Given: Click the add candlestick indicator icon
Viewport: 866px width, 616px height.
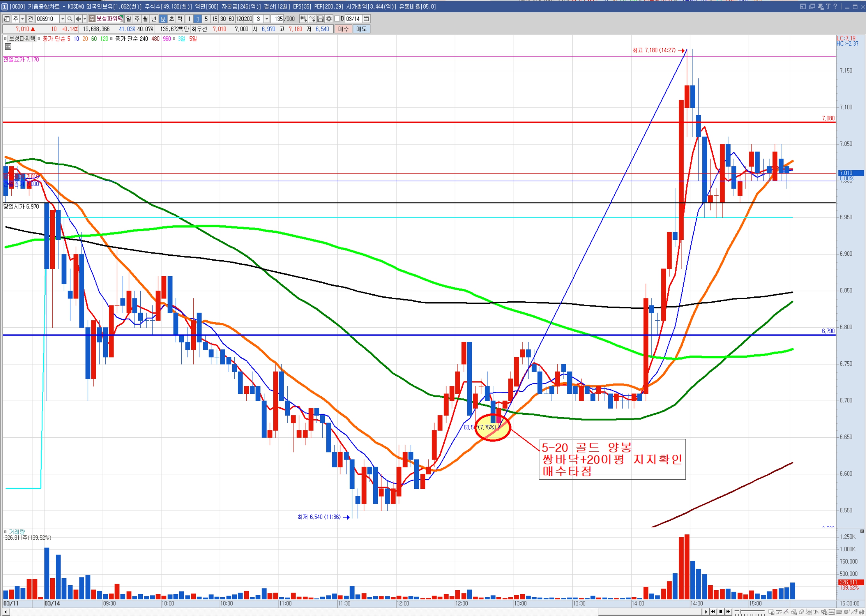Looking at the screenshot, I should pyautogui.click(x=303, y=19).
